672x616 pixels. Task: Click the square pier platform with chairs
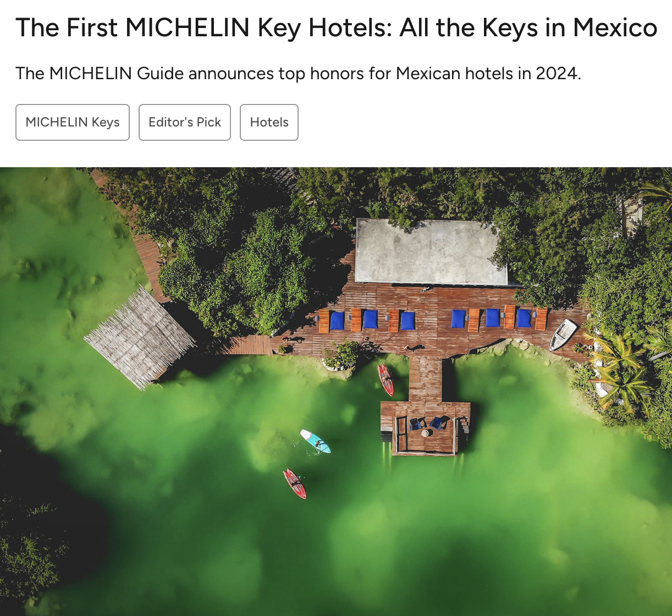pos(426,428)
